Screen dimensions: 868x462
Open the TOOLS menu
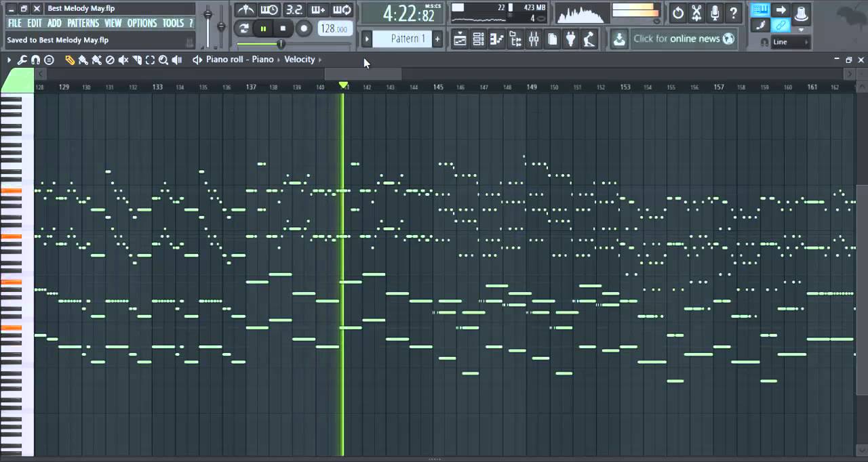click(173, 23)
